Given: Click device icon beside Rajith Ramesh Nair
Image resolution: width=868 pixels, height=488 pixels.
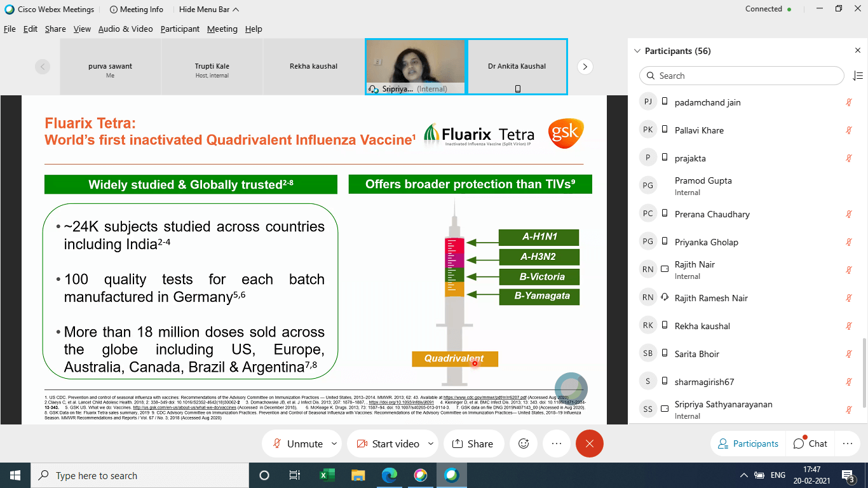Looking at the screenshot, I should coord(665,298).
